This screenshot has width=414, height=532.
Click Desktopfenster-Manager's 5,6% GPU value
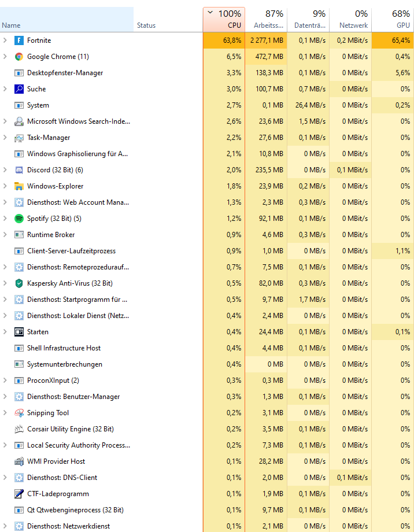pos(402,73)
